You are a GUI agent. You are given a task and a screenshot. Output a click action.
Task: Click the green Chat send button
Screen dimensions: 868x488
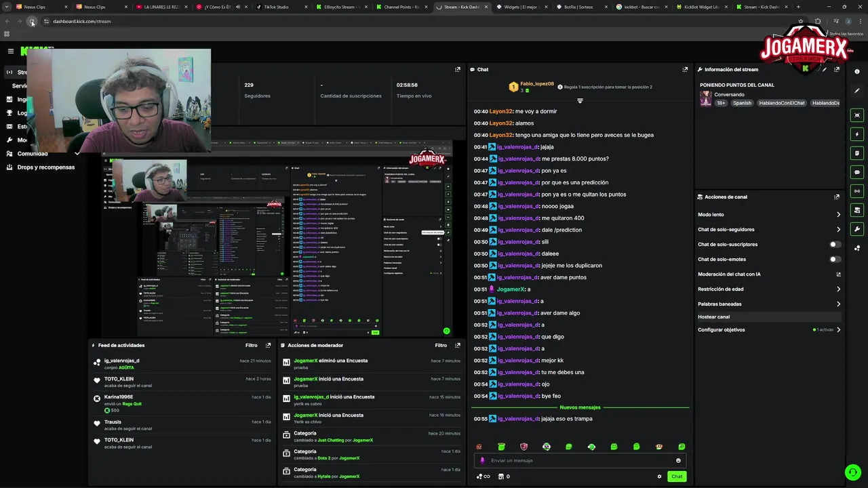[x=677, y=476]
